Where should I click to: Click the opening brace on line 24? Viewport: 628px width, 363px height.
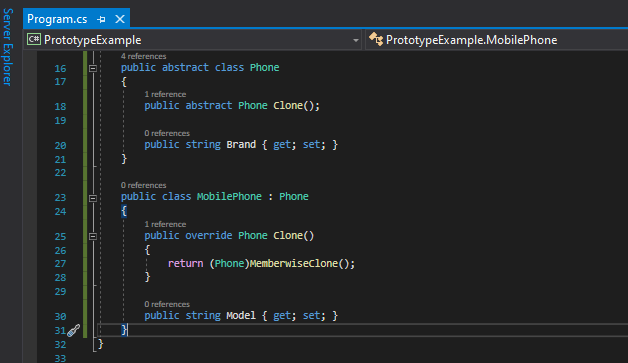[124, 211]
